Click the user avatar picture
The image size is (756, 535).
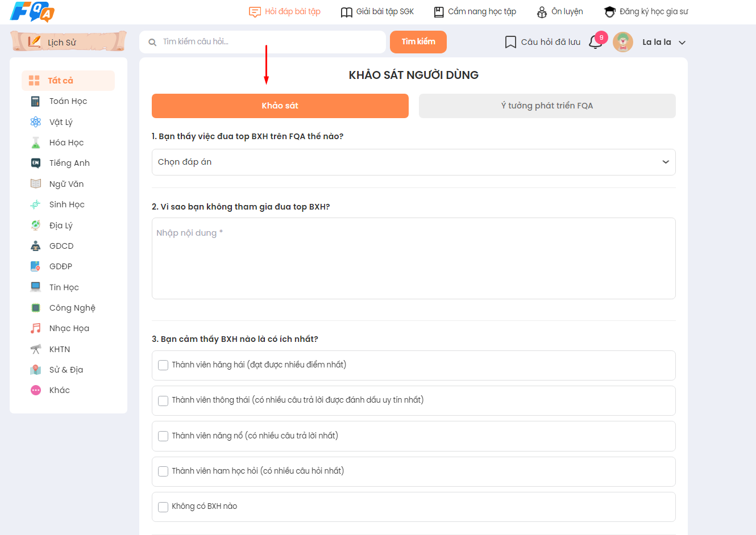[623, 42]
